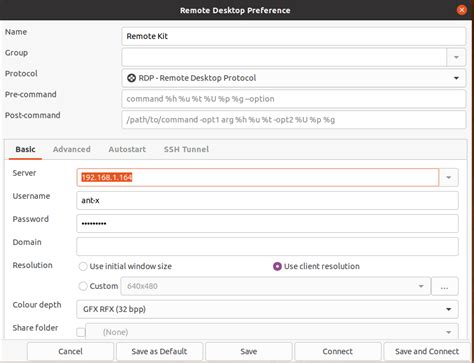Close the Remote Desktop Preference window

coord(462,10)
